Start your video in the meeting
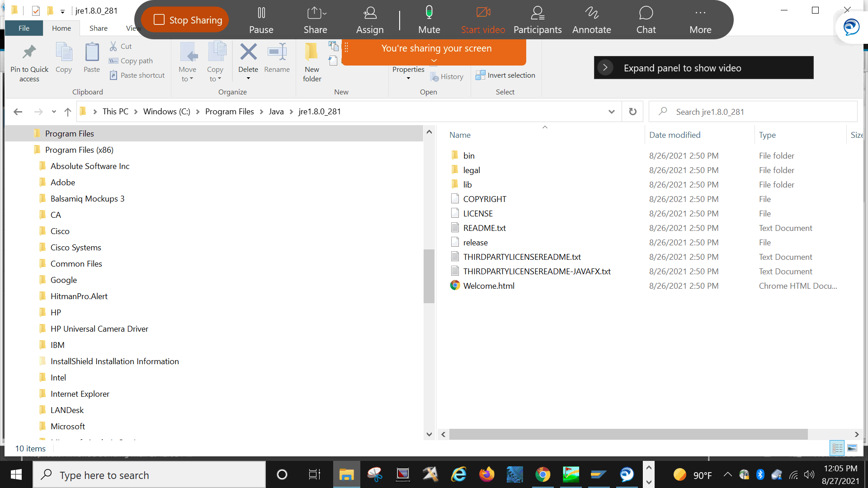 tap(483, 19)
